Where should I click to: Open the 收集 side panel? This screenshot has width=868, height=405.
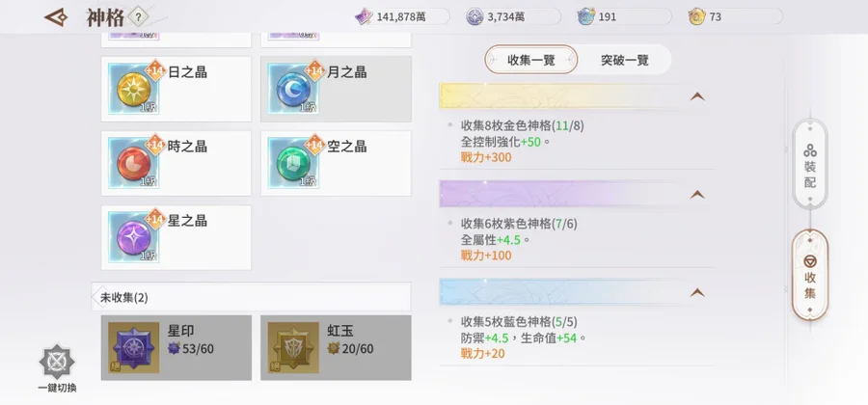pyautogui.click(x=810, y=275)
